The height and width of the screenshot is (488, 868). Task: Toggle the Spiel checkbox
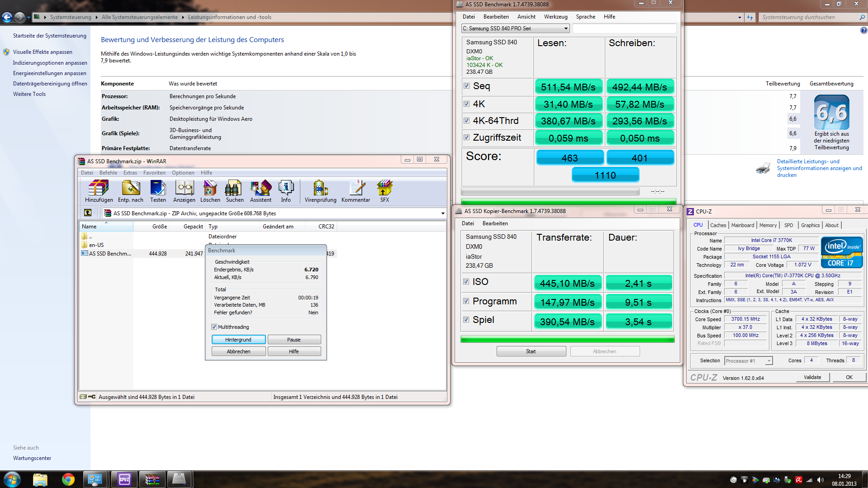point(466,319)
